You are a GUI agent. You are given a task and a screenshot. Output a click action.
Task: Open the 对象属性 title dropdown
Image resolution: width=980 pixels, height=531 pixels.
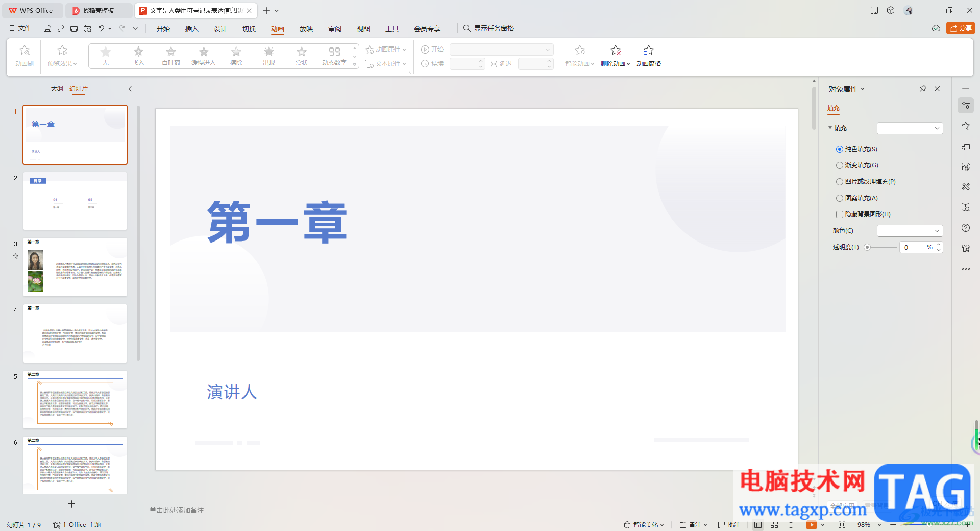click(x=863, y=89)
